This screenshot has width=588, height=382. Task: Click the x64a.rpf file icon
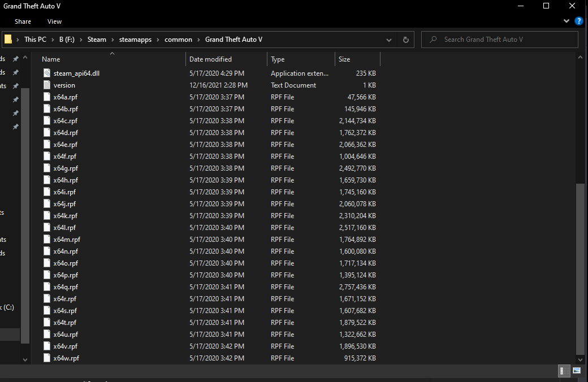[47, 97]
